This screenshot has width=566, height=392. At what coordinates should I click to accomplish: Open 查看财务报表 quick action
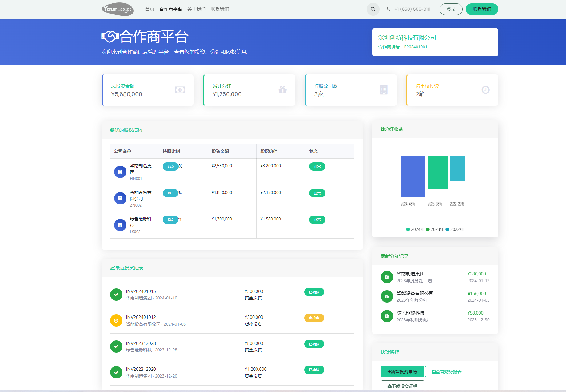[x=447, y=372]
